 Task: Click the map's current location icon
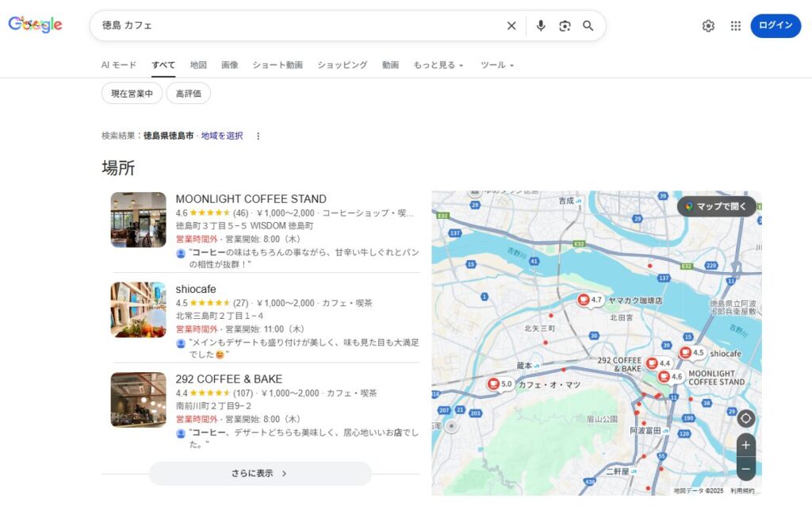tap(745, 418)
